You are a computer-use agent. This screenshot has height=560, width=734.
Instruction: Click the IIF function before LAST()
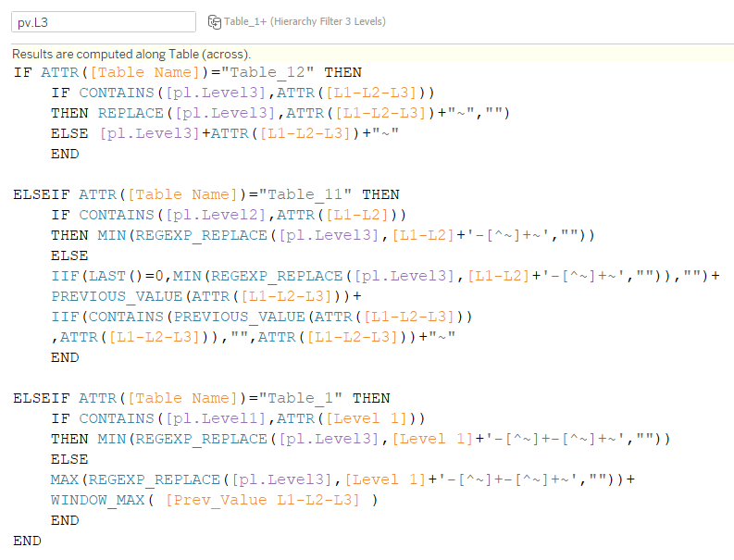click(64, 276)
